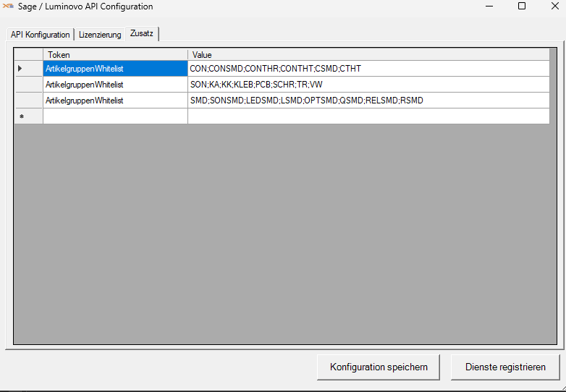Viewport: 566px width, 392px height.
Task: Select all rows via the grid's top-left corner cell
Action: [29, 55]
